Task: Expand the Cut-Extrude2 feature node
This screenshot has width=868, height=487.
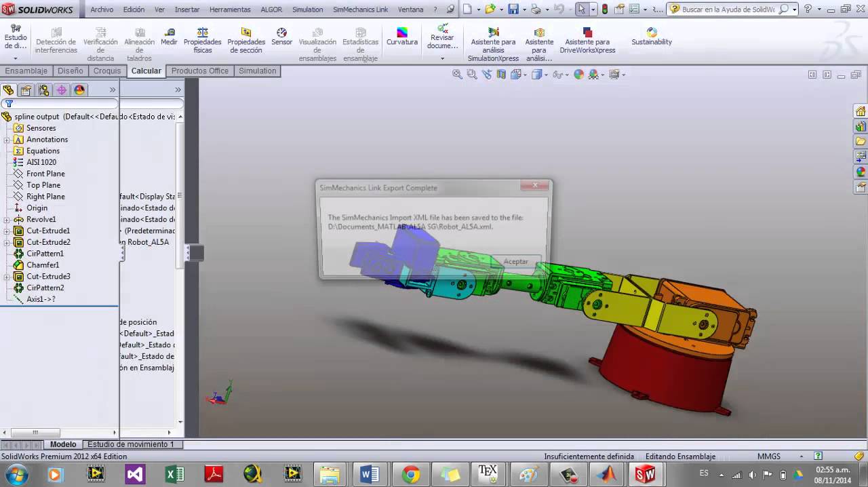Action: pos(7,243)
